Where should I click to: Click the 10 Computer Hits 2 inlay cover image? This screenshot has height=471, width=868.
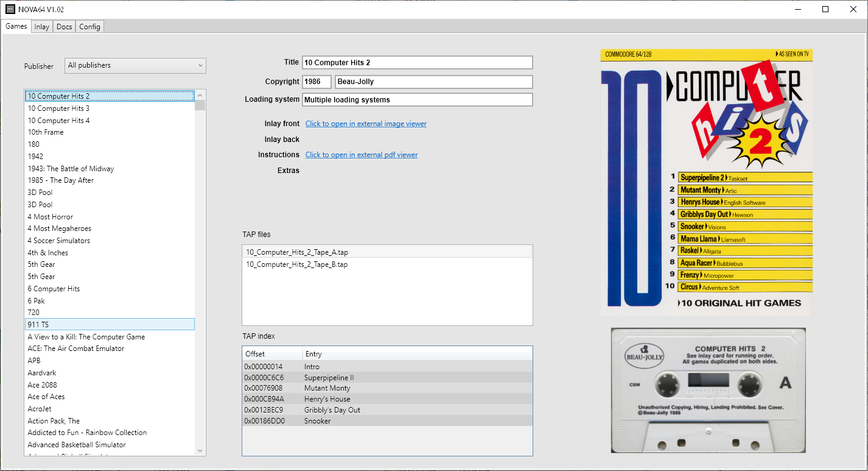point(707,182)
